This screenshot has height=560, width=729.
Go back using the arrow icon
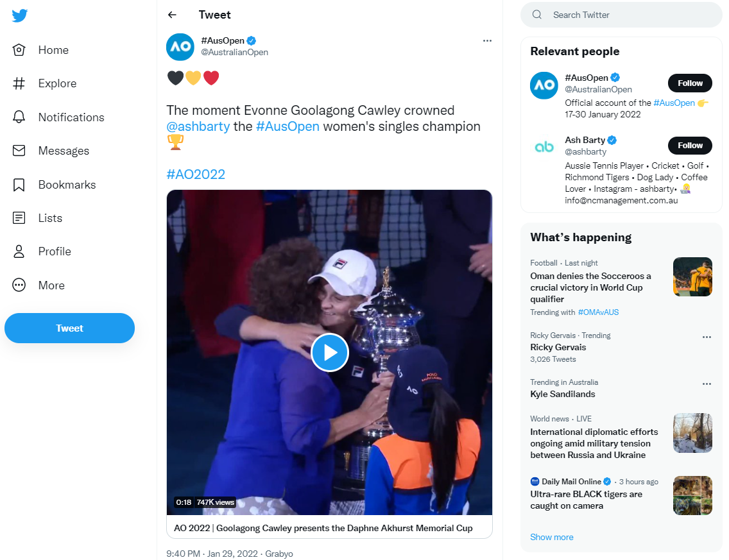point(172,15)
